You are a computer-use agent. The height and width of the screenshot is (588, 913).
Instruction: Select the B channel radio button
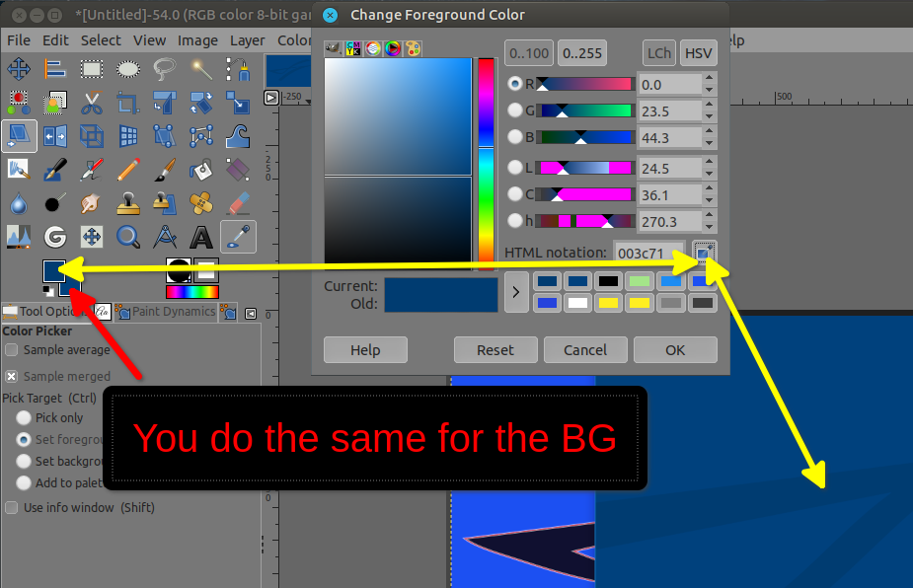(x=514, y=137)
